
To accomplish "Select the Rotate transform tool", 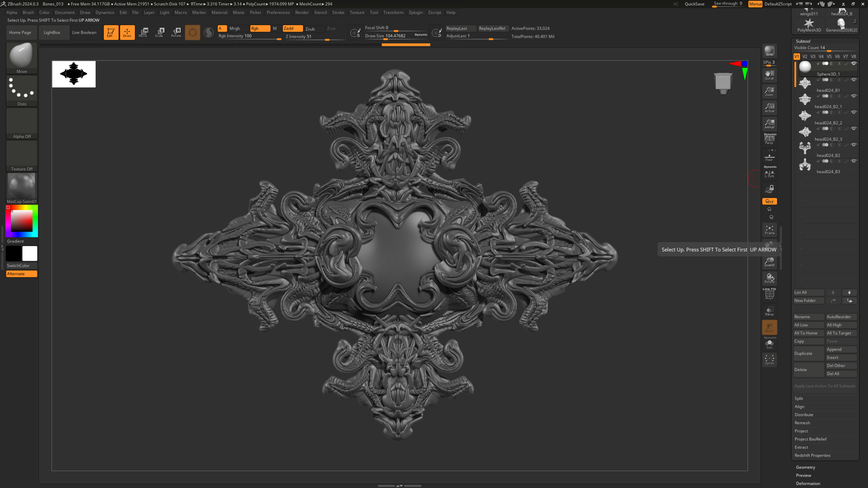I will pyautogui.click(x=176, y=32).
